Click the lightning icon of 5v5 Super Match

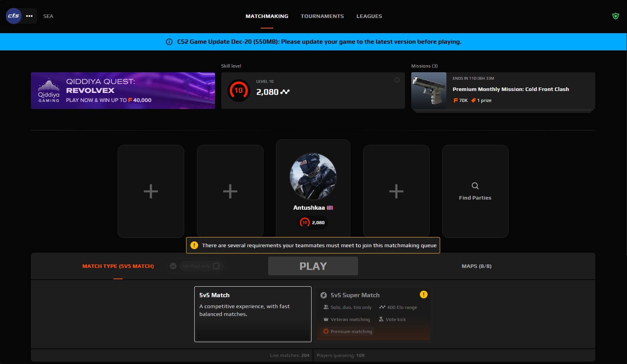[324, 295]
